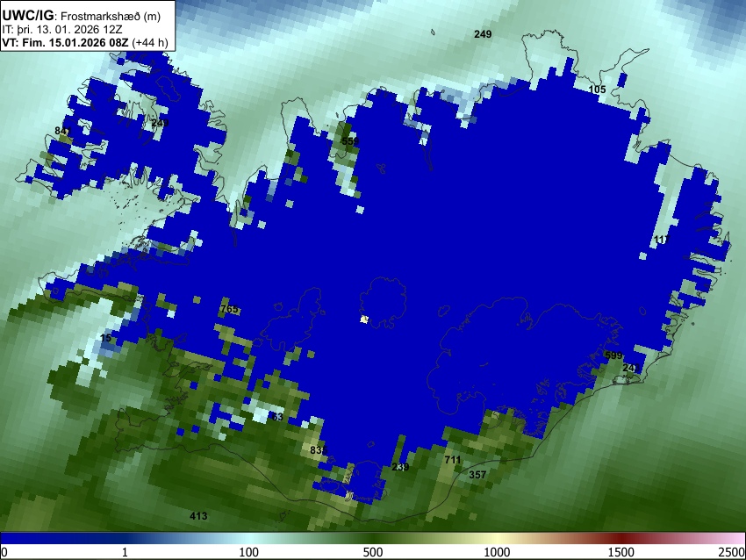746x560 pixels.
Task: Click the 1000 label on the colour scale
Action: (x=497, y=552)
